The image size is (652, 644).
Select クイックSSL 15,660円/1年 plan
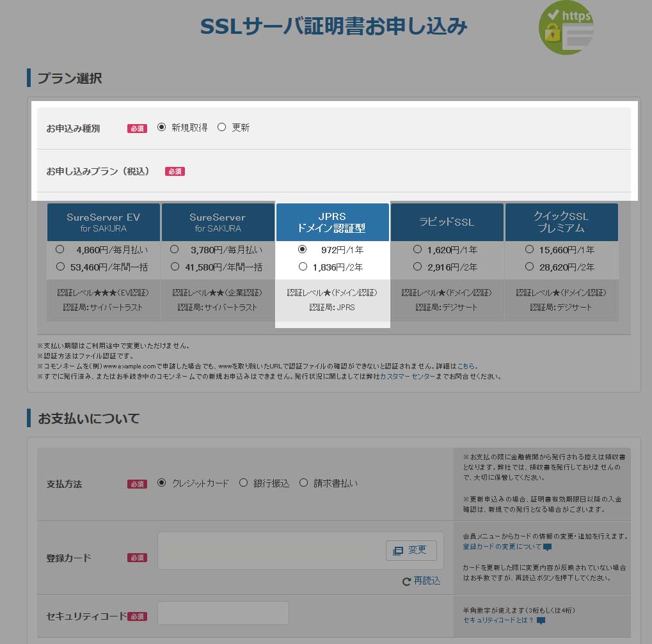coord(529,249)
